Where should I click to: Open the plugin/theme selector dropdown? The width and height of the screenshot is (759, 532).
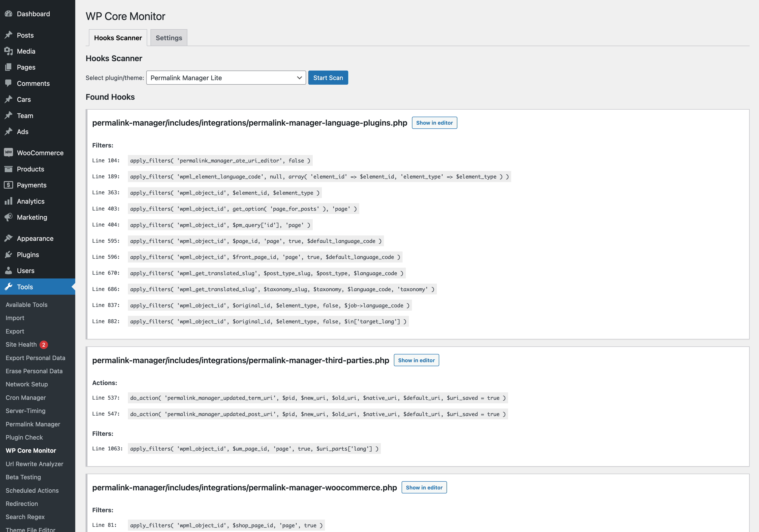[x=225, y=77]
